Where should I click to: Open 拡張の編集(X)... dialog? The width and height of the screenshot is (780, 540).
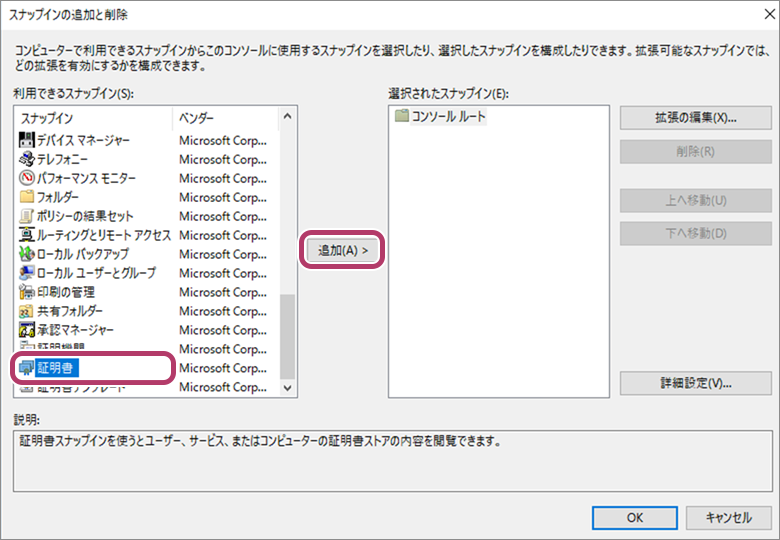point(695,118)
